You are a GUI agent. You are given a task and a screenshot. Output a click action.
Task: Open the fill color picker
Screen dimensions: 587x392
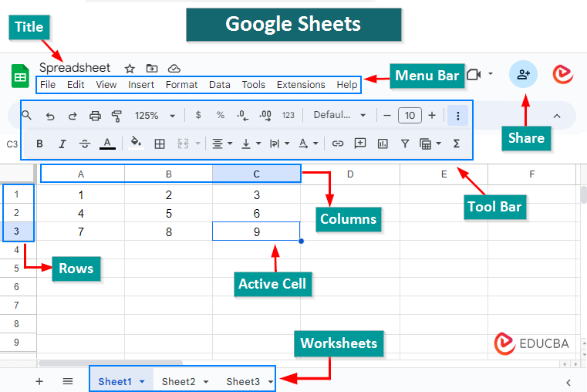pyautogui.click(x=137, y=144)
